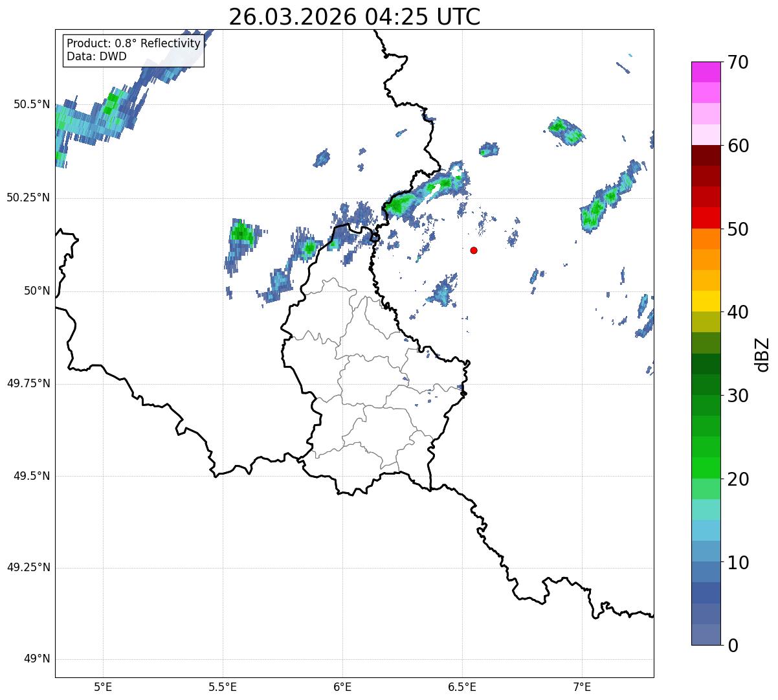Click the longitude label 7°E

point(583,687)
